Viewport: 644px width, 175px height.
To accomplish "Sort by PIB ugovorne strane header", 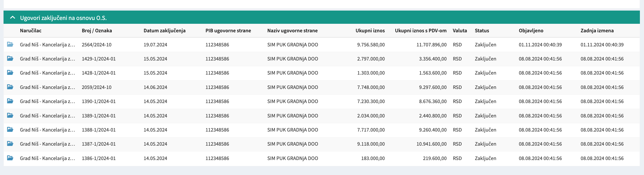I will (228, 31).
